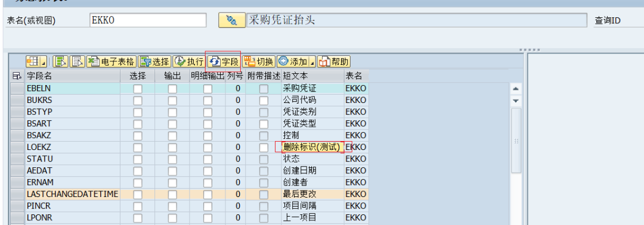Click the row selector button for ERNAM
Image resolution: width=644 pixels, height=225 pixels.
coord(17,182)
